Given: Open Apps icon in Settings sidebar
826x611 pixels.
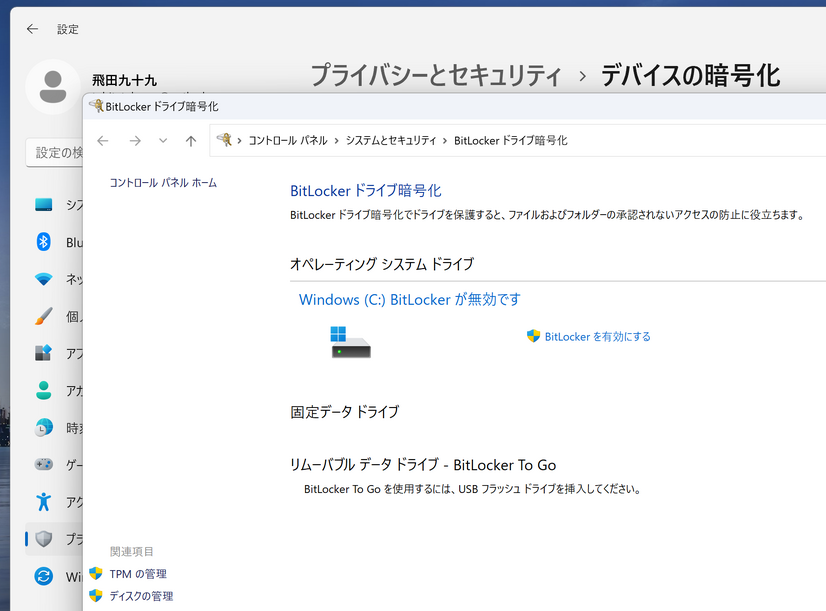Looking at the screenshot, I should coord(44,353).
